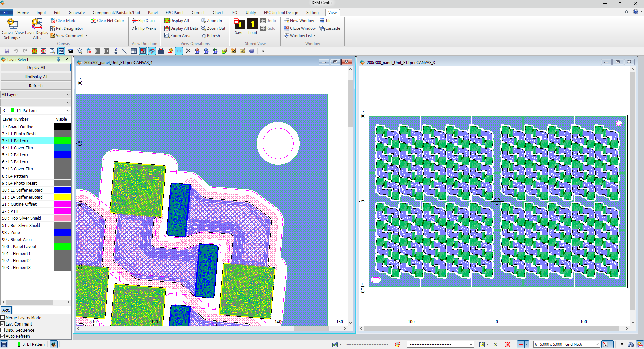
Task: Open the DRC dropdown arrow in status bar
Action: point(513,344)
